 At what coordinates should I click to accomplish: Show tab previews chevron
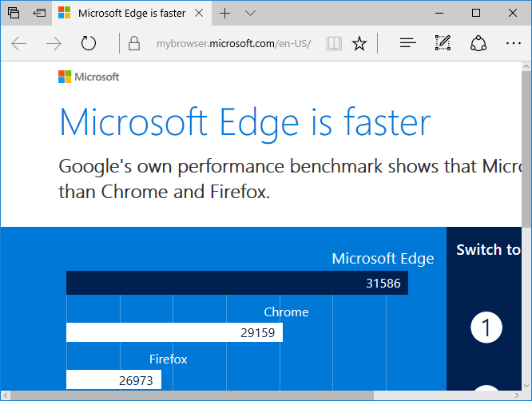250,13
